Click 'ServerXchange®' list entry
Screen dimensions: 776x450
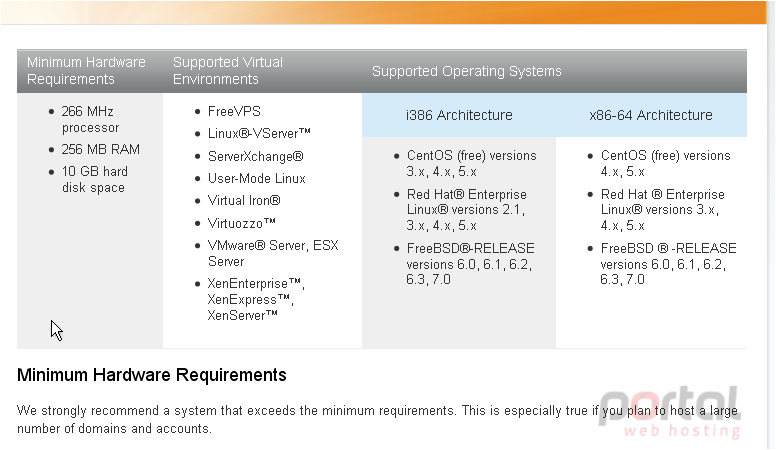point(255,156)
